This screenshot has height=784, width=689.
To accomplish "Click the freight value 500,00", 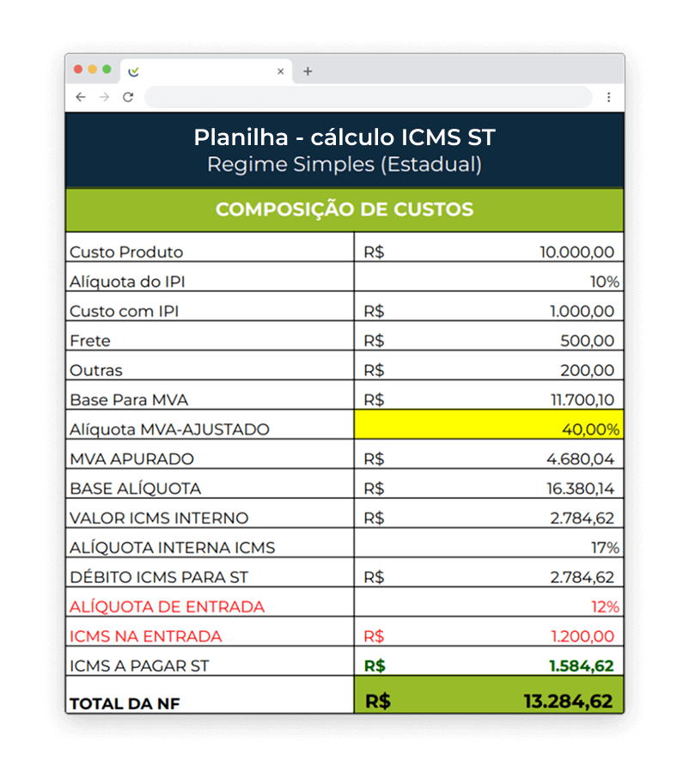I will click(x=588, y=341).
